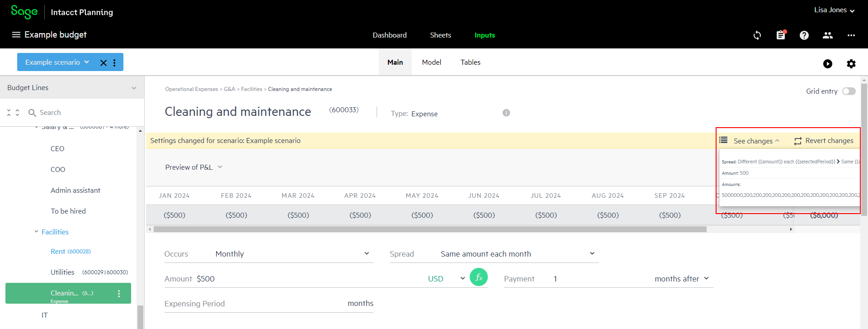The height and width of the screenshot is (329, 868).
Task: Open the help question mark icon
Action: pyautogui.click(x=804, y=35)
